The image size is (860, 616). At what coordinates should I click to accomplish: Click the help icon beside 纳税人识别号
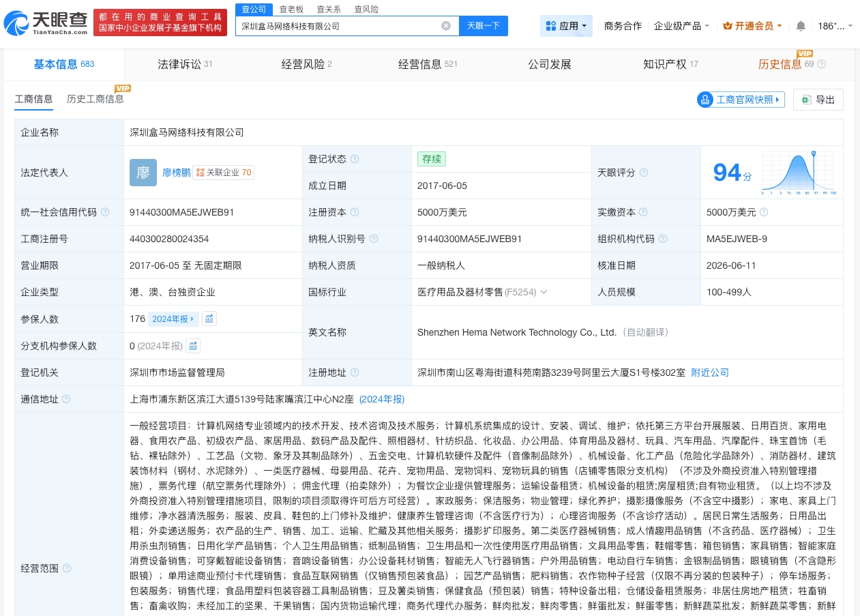click(374, 239)
